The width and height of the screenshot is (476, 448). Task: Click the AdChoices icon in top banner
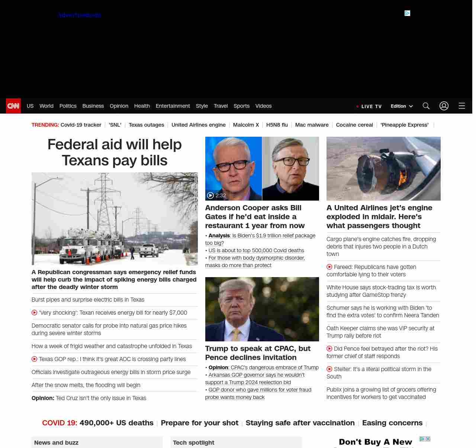coord(407,13)
